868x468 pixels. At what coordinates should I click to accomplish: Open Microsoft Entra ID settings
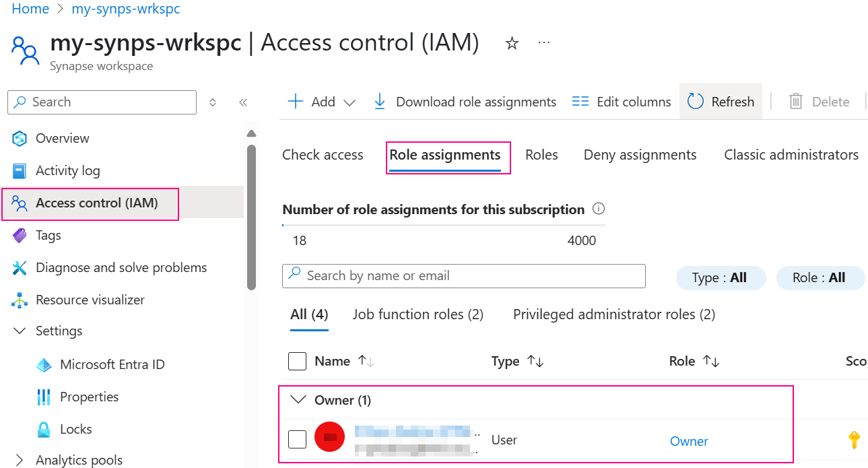click(x=112, y=364)
